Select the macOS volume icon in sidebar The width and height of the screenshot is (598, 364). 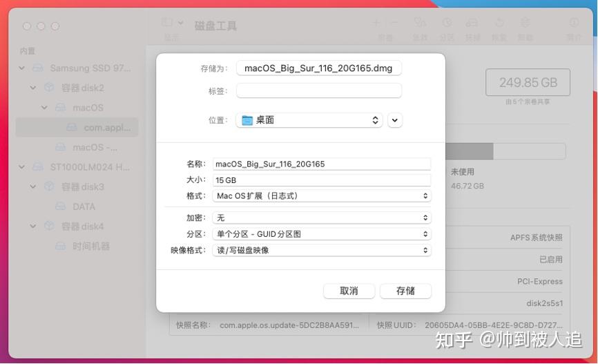point(60,107)
